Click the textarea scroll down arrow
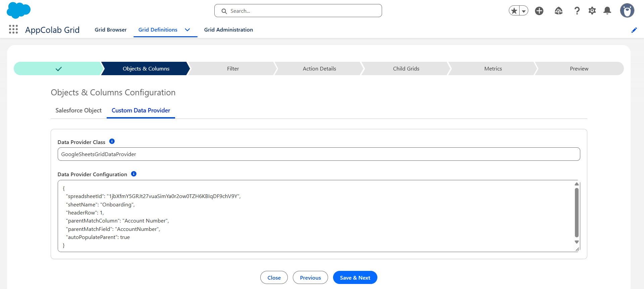Viewport: 644px width, 289px height. (x=577, y=242)
